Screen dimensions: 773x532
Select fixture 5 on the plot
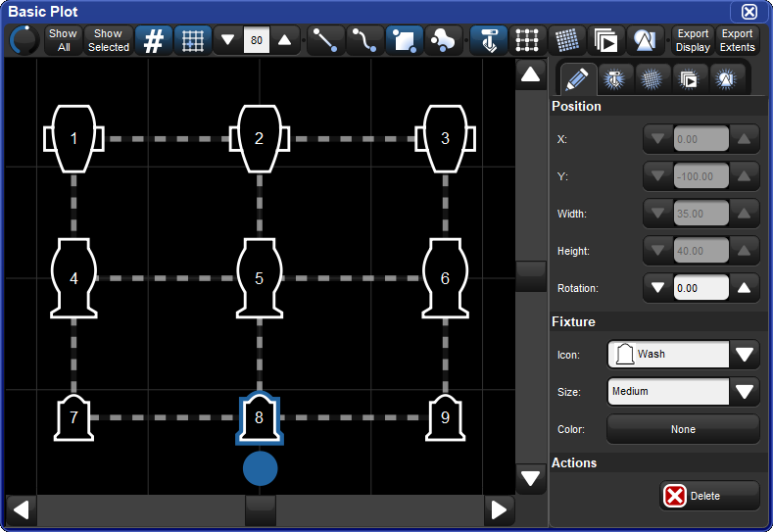(x=260, y=278)
